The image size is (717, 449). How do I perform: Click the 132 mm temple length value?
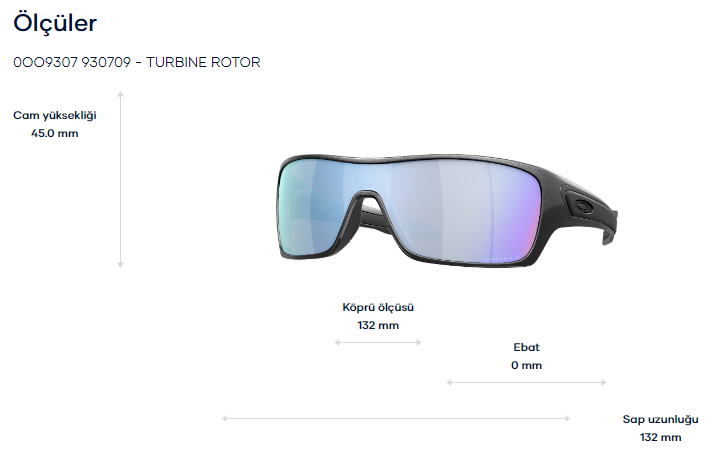[660, 438]
